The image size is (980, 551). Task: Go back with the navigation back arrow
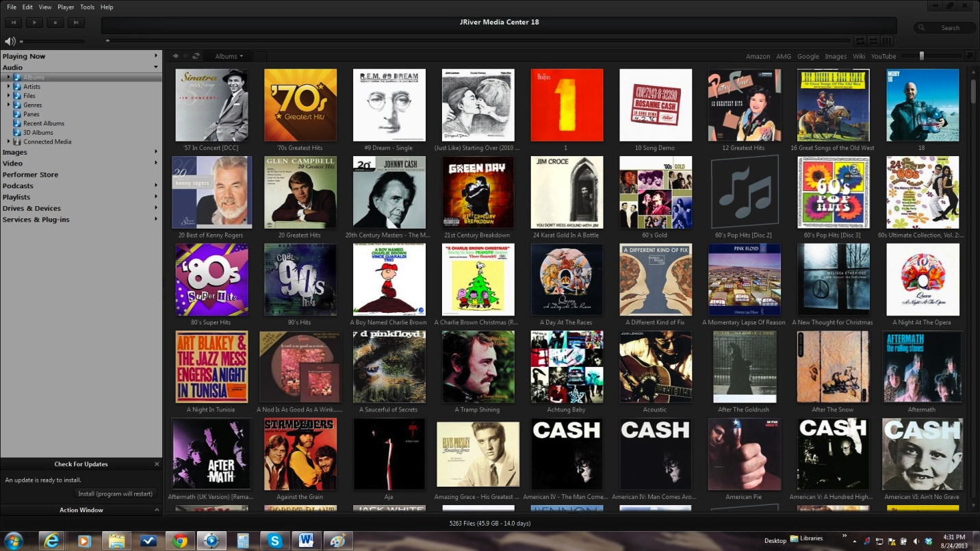coord(176,56)
